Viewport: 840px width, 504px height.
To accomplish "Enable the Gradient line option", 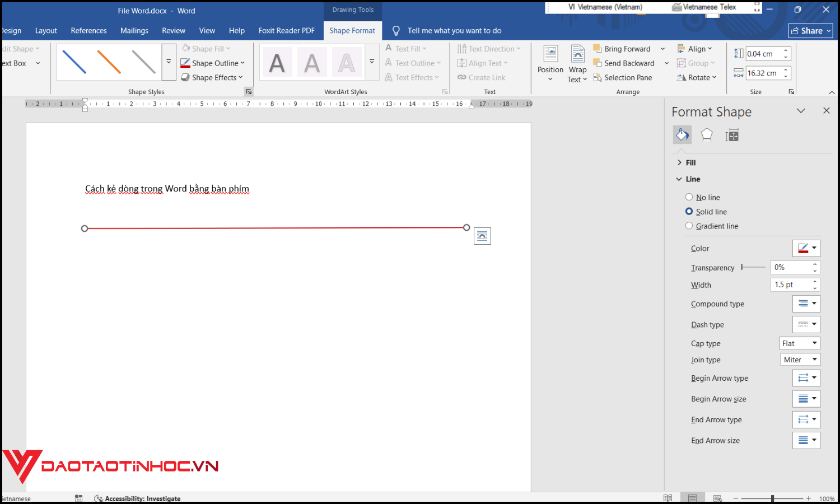I will click(689, 226).
